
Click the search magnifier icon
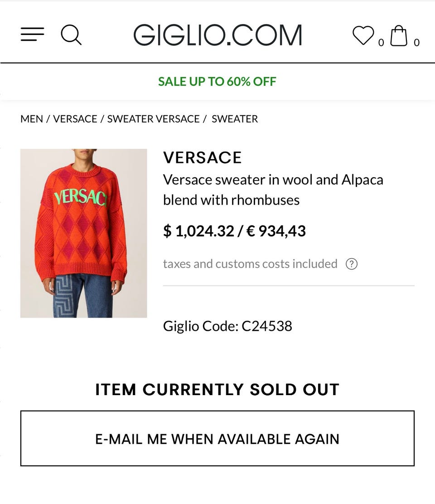click(71, 34)
